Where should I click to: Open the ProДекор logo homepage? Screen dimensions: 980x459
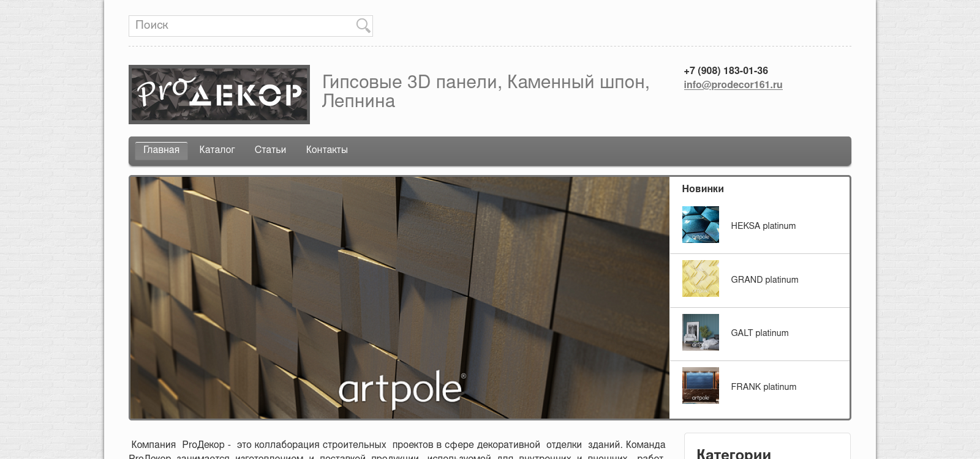tap(219, 94)
